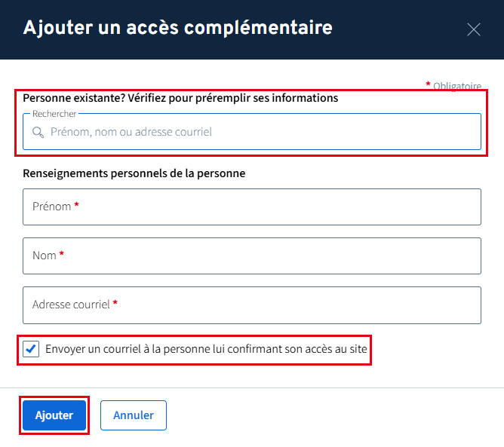504x447 pixels.
Task: Uncheck the Envoyer un courriel checkbox
Action: pyautogui.click(x=31, y=350)
